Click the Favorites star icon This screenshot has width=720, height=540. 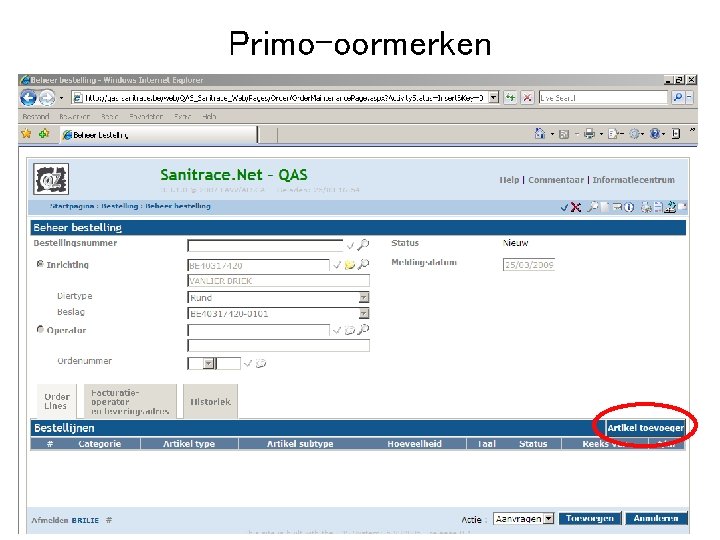(26, 134)
